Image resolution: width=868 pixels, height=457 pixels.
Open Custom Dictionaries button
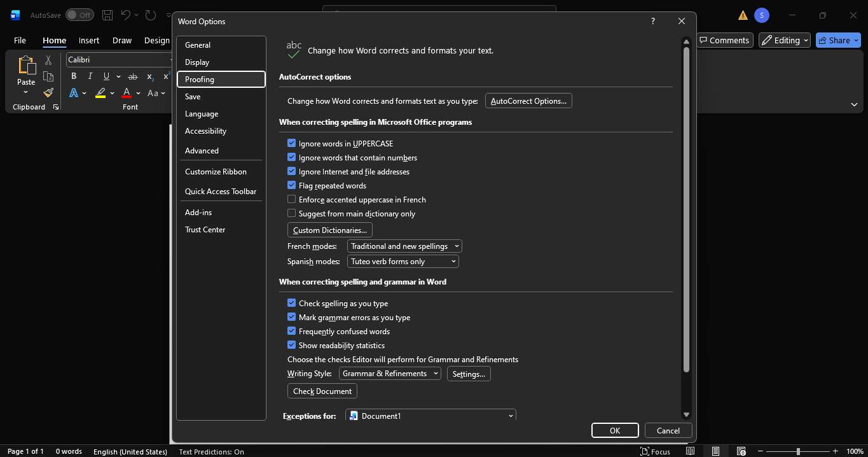tap(329, 230)
